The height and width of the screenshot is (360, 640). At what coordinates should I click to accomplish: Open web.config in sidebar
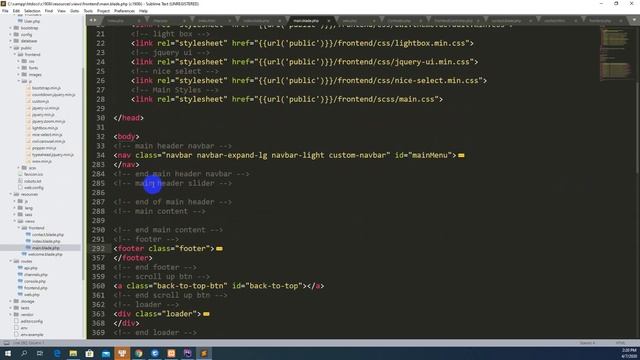(x=33, y=188)
